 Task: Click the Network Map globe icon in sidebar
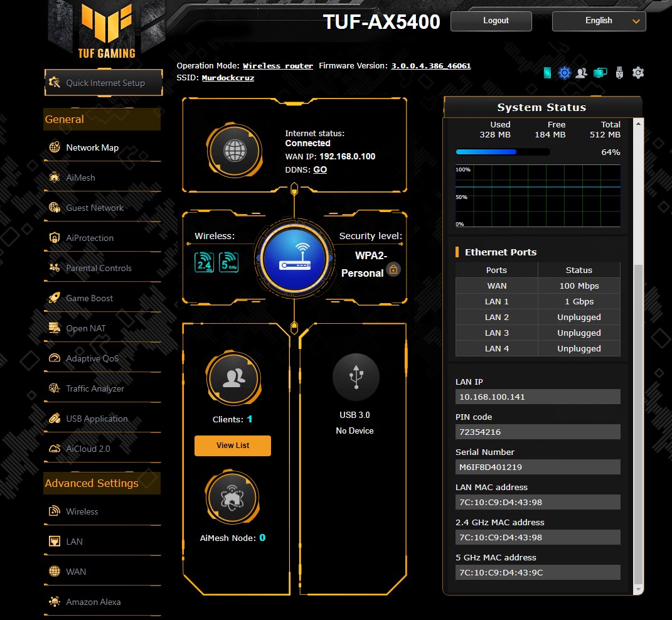click(55, 147)
